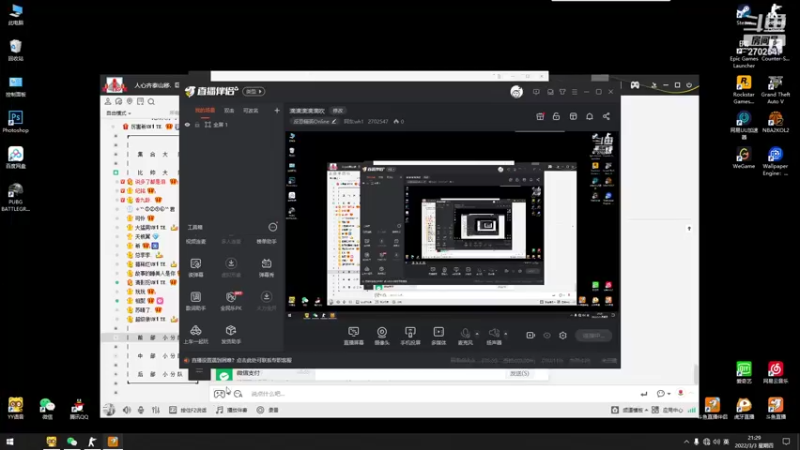The width and height of the screenshot is (800, 450).
Task: Toggle visibility of full-screen source
Action: click(x=187, y=124)
